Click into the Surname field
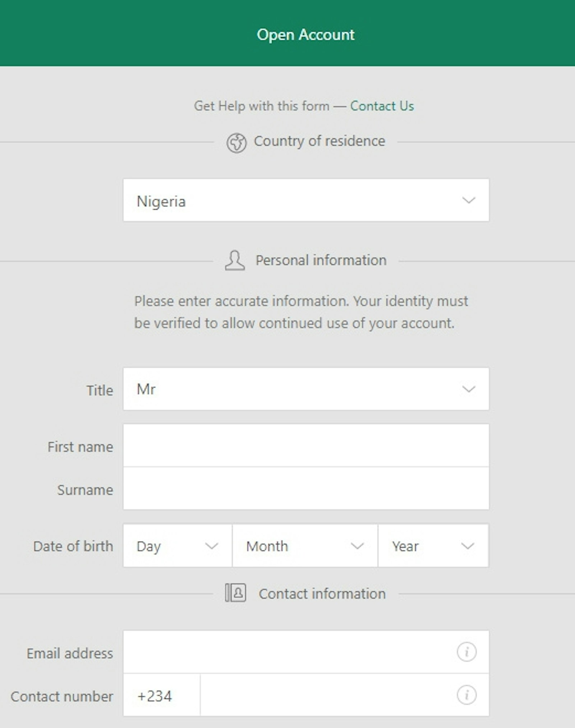This screenshot has height=728, width=575. (305, 489)
